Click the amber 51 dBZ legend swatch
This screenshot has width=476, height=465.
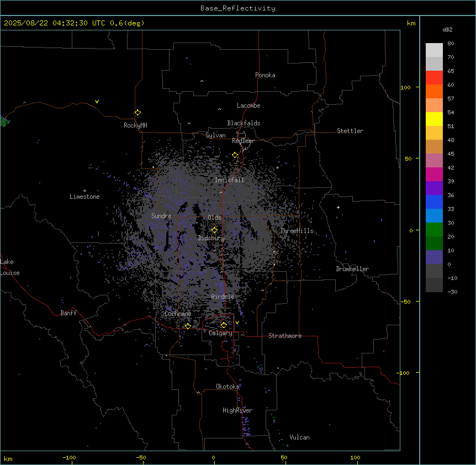434,133
